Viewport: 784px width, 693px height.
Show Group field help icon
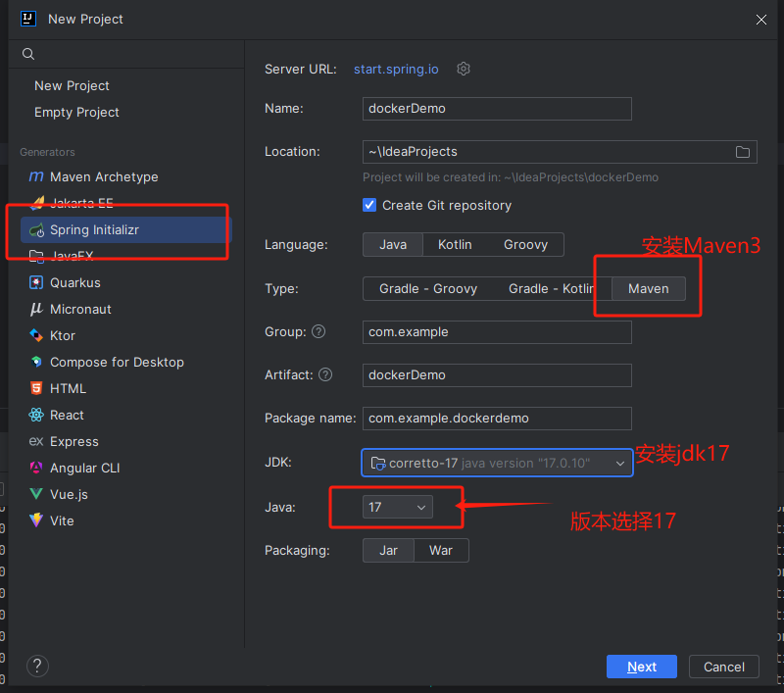(318, 331)
